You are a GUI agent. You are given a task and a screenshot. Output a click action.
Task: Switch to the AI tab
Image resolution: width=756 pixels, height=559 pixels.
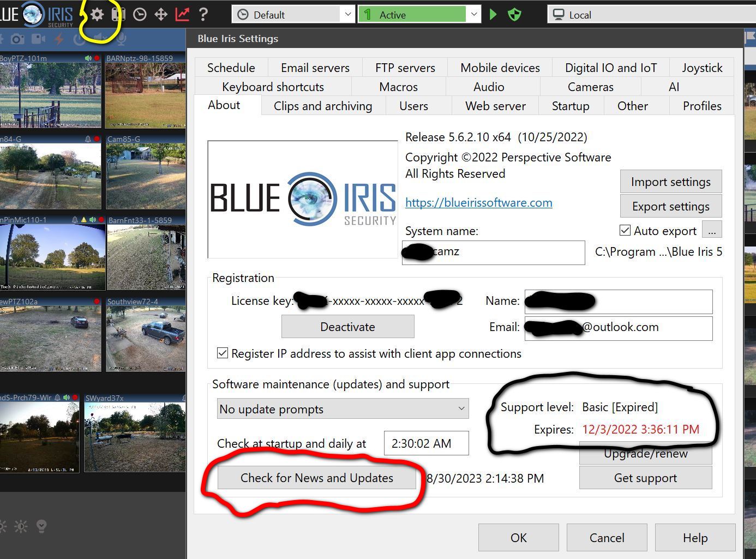(674, 87)
